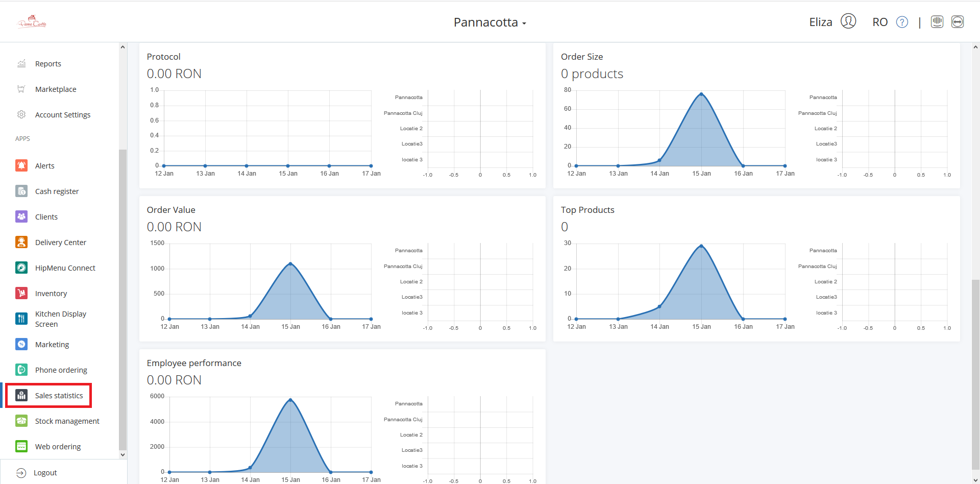Click the Order Value 15 Jan peak point
The image size is (980, 484).
click(290, 263)
